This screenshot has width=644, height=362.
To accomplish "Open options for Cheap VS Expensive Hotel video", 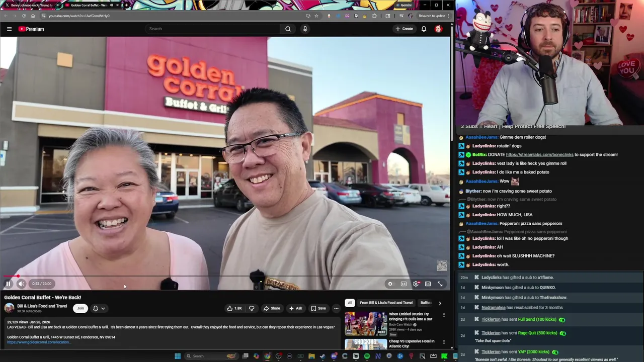I will [x=444, y=342].
